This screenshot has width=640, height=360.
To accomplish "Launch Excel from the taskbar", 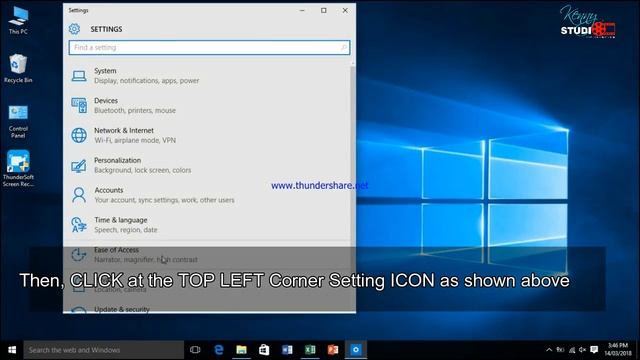I will tap(310, 350).
